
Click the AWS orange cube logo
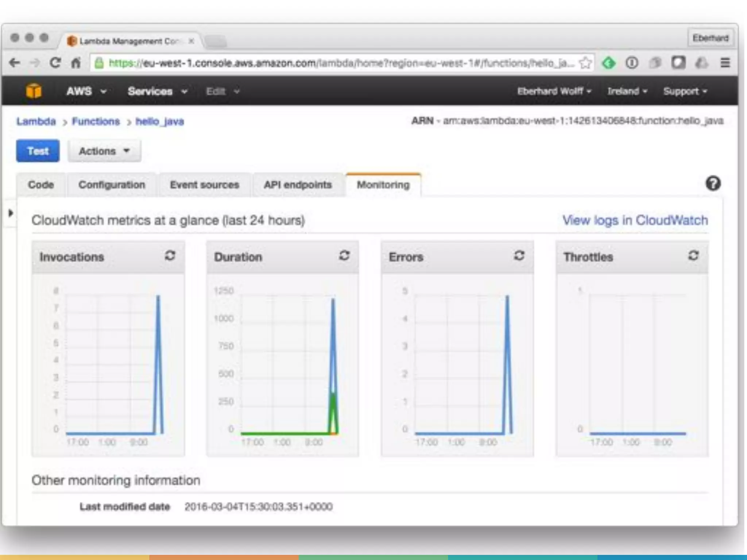34,91
